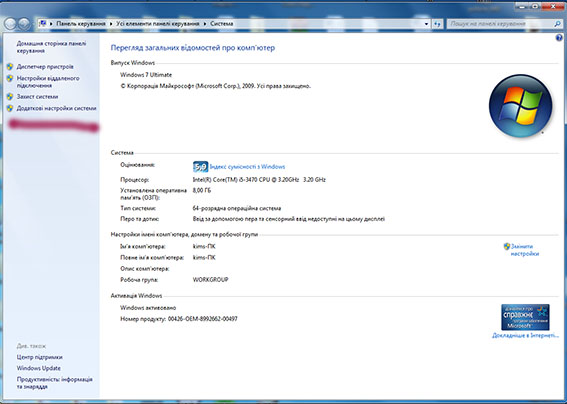Go forward with the Forward arrow button
Image resolution: width=567 pixels, height=404 pixels.
coord(24,24)
